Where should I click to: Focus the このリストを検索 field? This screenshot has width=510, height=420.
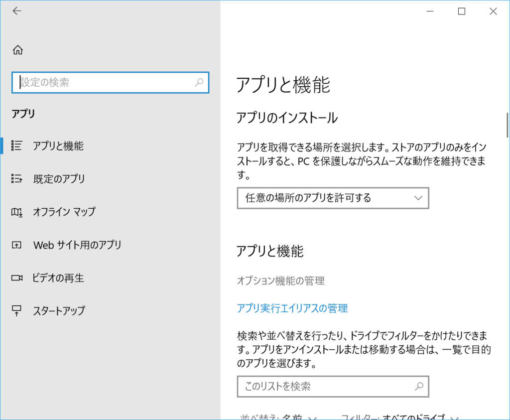pos(333,387)
